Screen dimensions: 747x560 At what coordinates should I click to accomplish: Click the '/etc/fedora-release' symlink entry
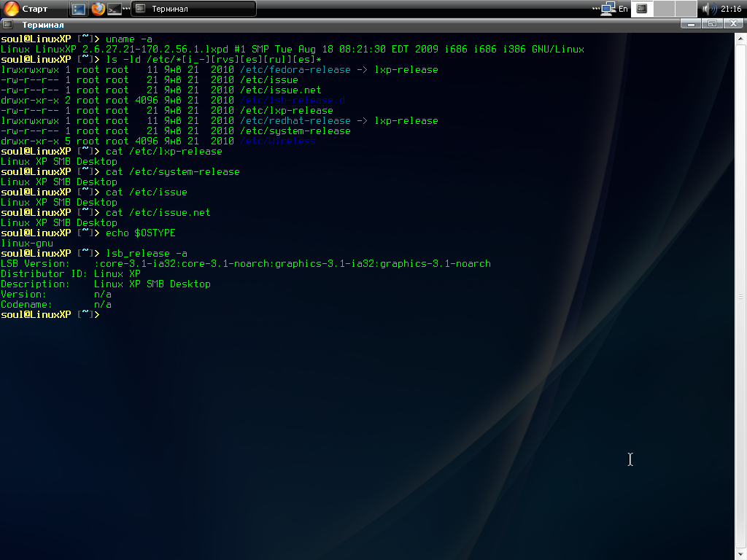tap(295, 69)
